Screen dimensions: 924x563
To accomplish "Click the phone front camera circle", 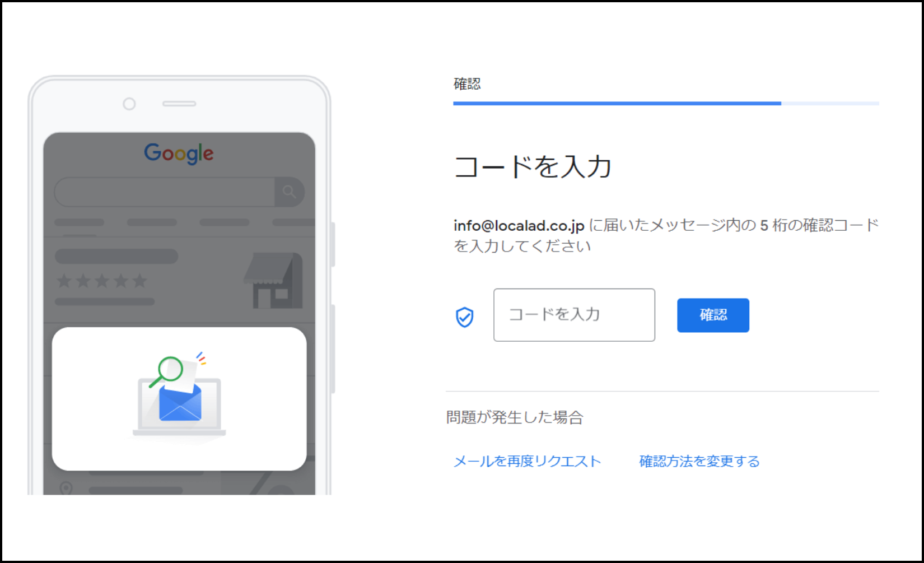I will pyautogui.click(x=129, y=104).
